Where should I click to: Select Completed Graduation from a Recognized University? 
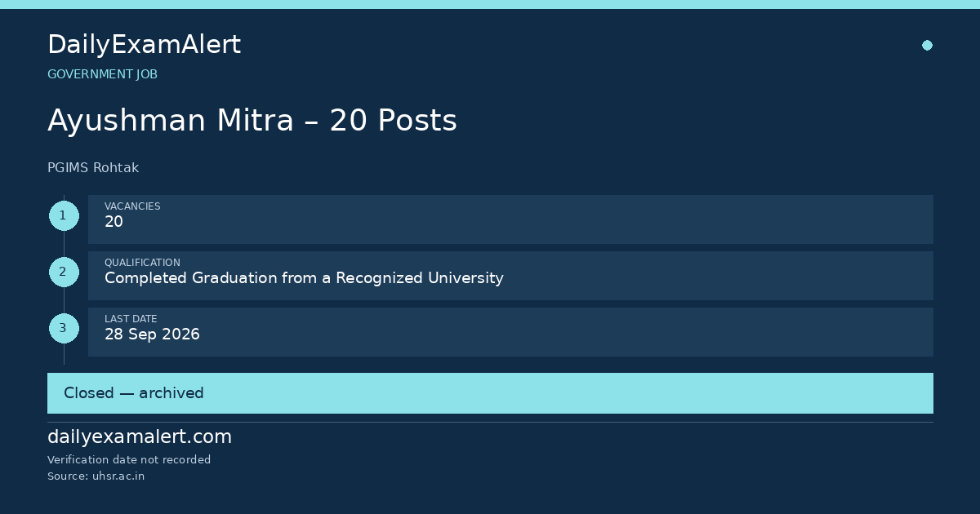(x=304, y=278)
